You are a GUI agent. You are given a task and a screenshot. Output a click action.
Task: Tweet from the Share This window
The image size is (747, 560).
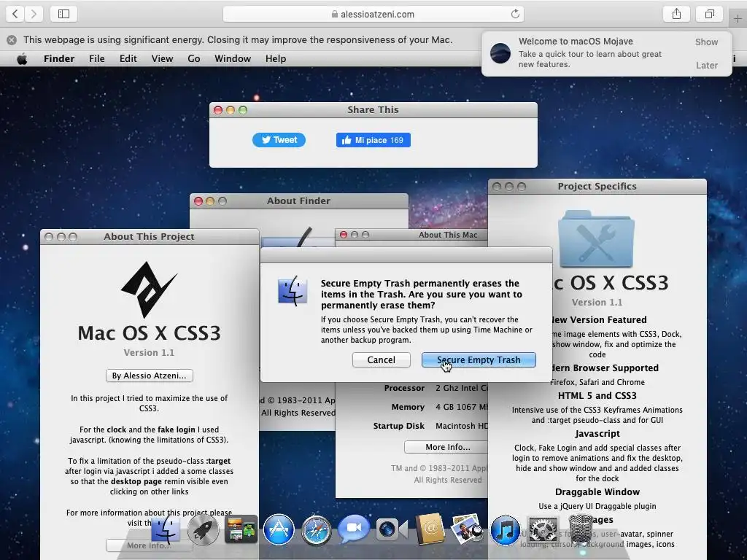pyautogui.click(x=279, y=140)
